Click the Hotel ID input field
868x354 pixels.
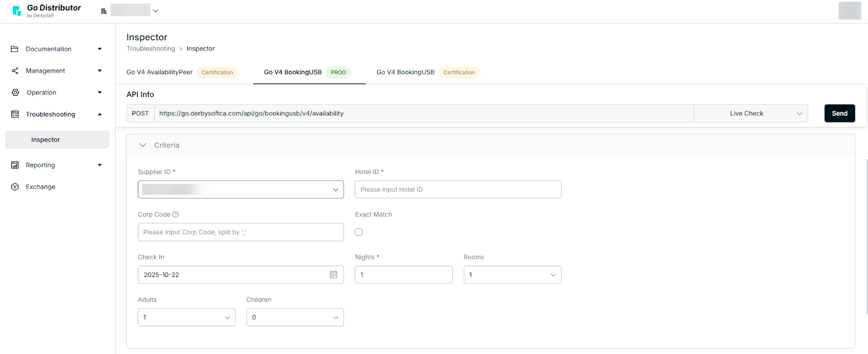pyautogui.click(x=458, y=190)
